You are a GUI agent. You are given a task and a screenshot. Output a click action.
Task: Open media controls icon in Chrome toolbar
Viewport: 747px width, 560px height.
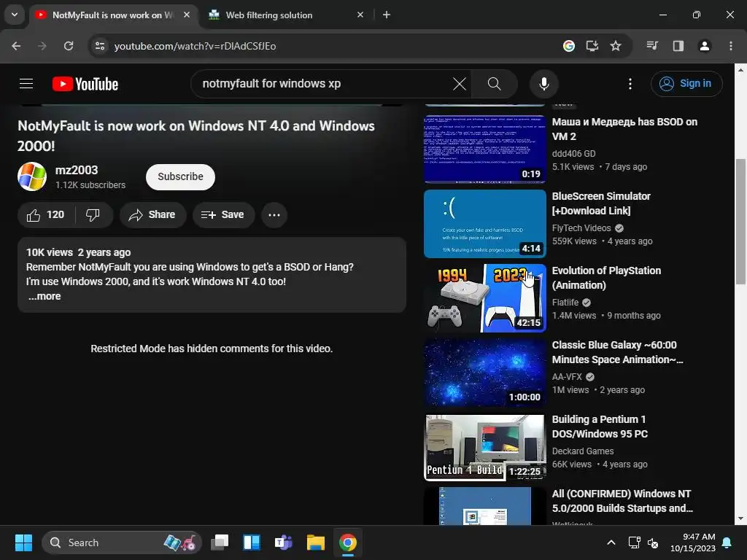click(652, 46)
